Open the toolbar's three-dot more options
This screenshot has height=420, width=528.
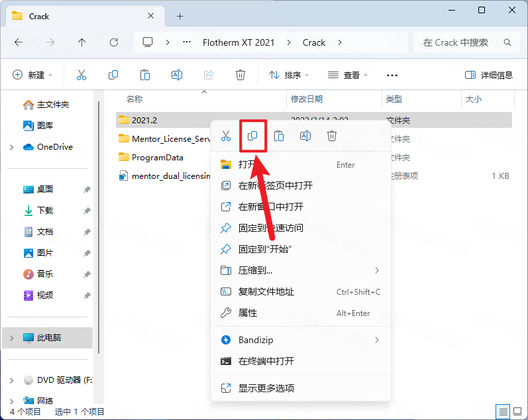(x=392, y=75)
